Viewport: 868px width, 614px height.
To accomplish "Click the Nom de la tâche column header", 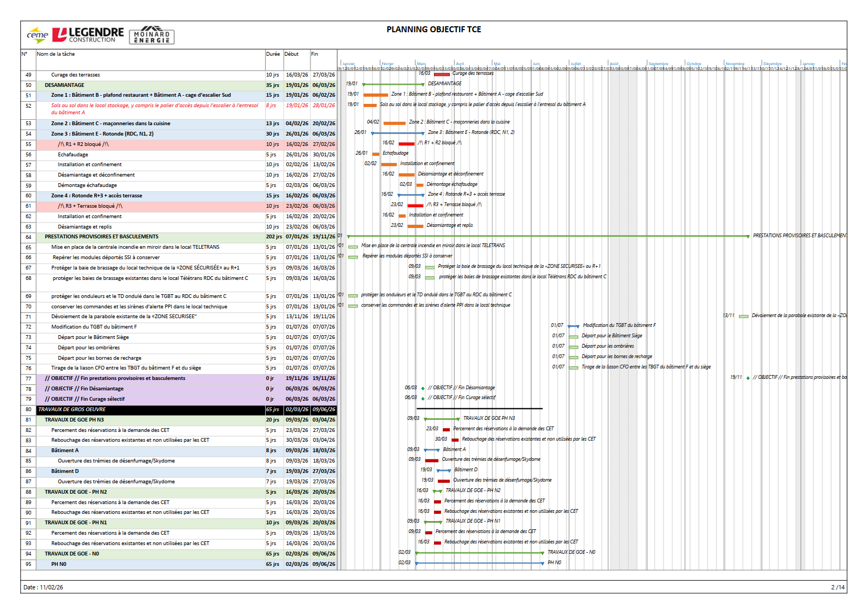I will pyautogui.click(x=56, y=54).
